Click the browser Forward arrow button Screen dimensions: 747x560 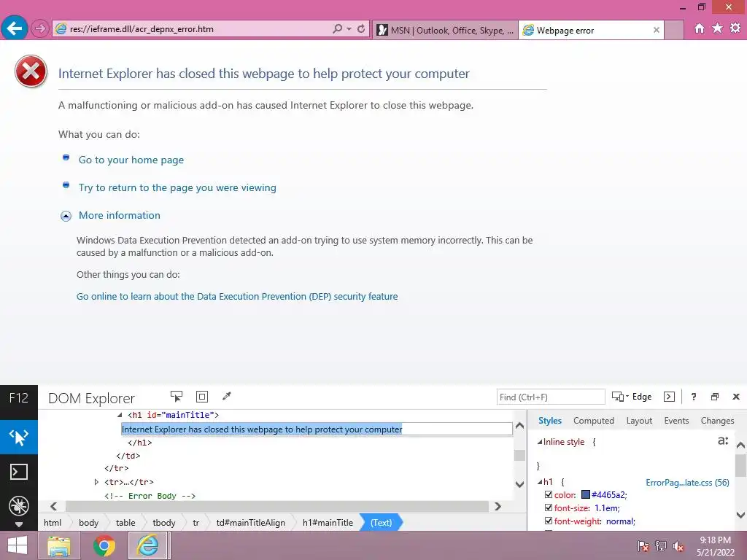point(40,29)
